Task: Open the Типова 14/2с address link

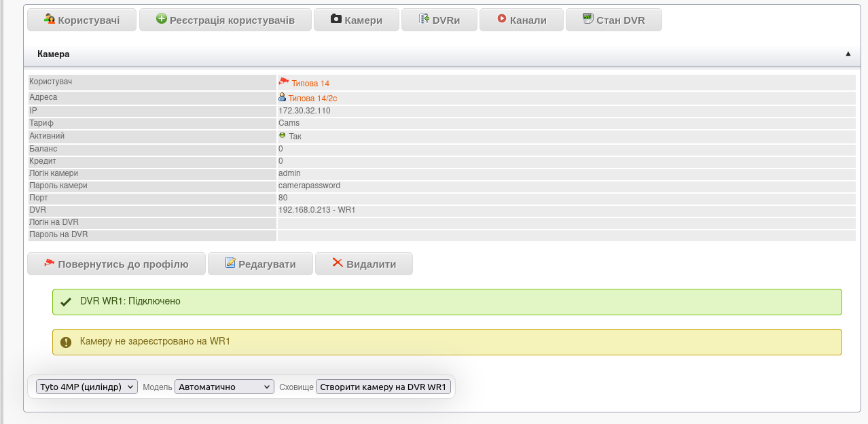Action: click(312, 99)
